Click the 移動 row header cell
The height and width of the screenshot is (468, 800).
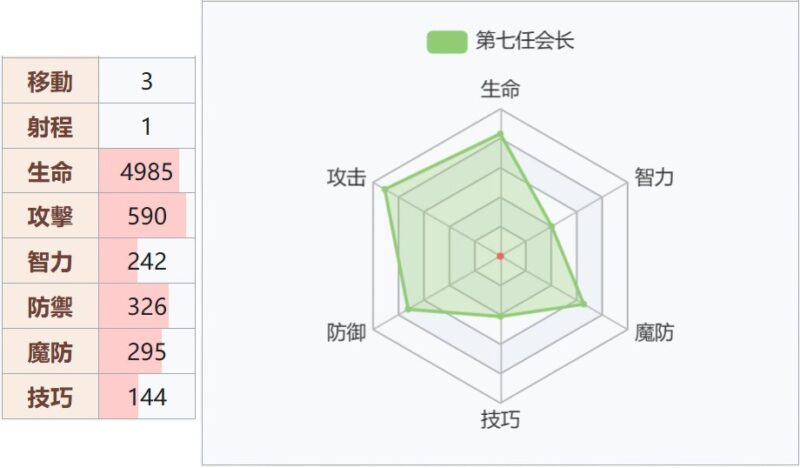(51, 81)
